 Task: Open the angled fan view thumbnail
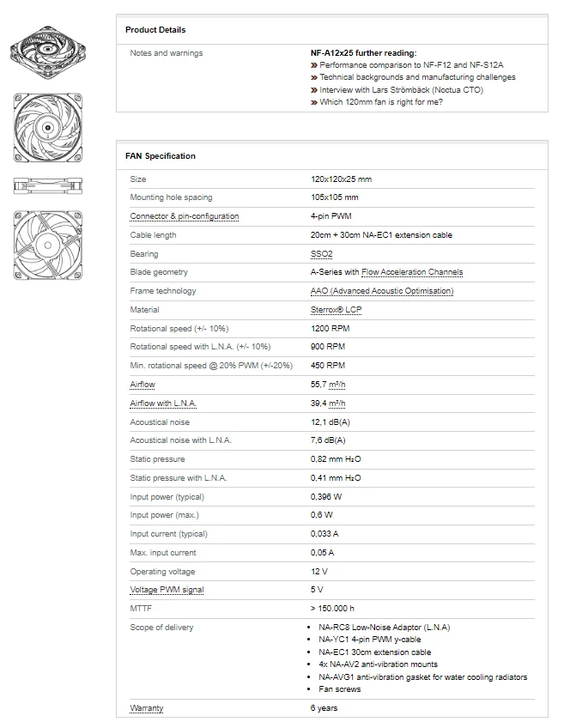(x=48, y=48)
